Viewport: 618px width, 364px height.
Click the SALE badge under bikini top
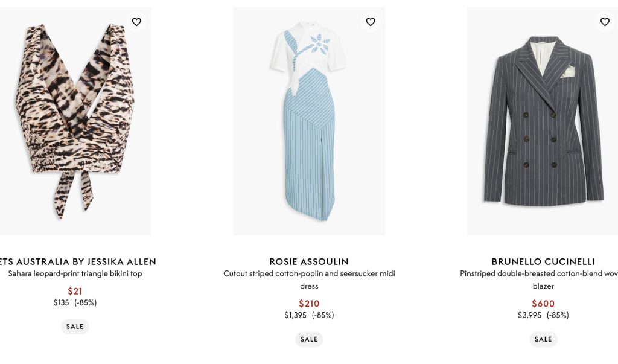click(x=75, y=327)
